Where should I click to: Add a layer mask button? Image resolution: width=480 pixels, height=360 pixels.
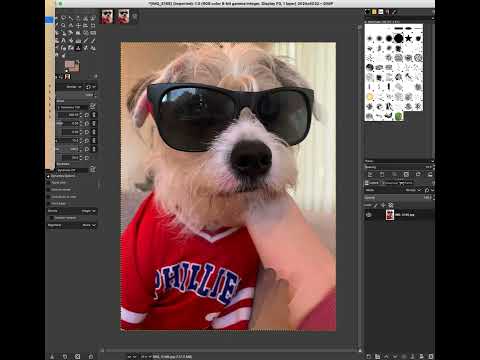[422, 356]
